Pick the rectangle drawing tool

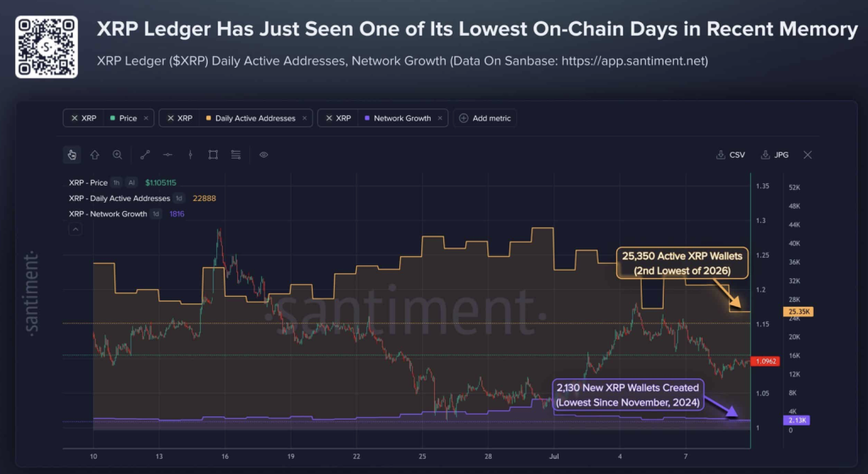(213, 154)
